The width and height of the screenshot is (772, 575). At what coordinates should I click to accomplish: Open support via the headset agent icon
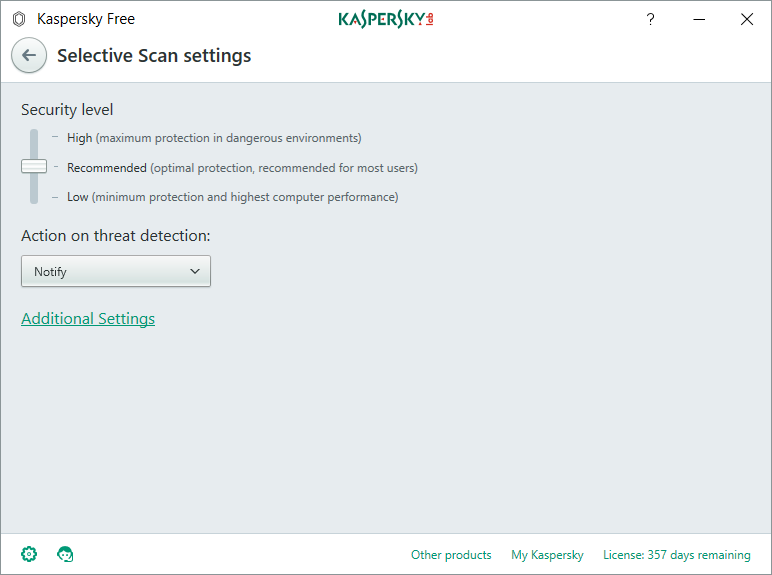click(65, 554)
